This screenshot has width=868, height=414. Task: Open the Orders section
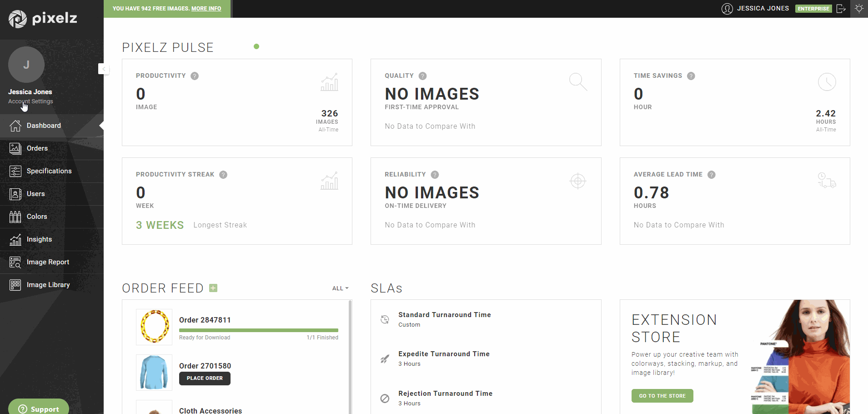click(52, 148)
